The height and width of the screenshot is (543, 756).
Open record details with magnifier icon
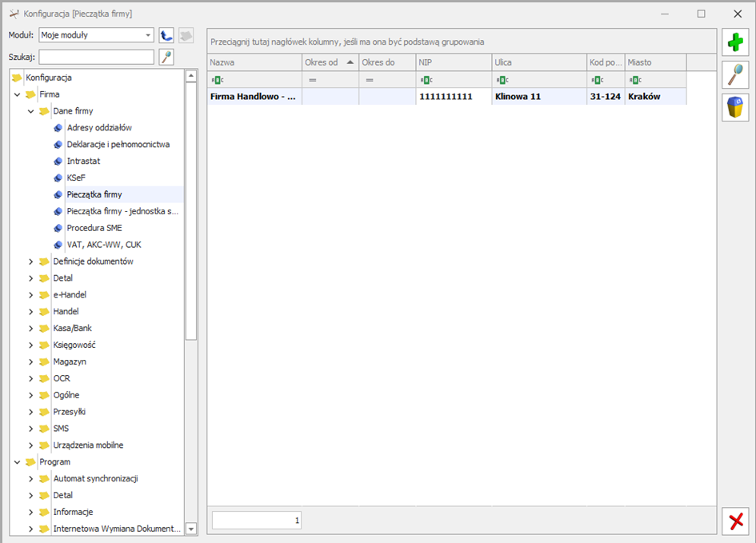pos(735,74)
